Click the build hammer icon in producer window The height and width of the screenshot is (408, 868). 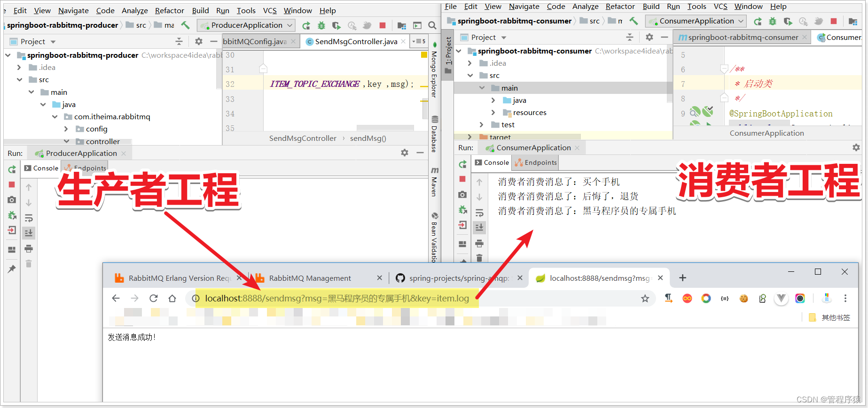(185, 25)
